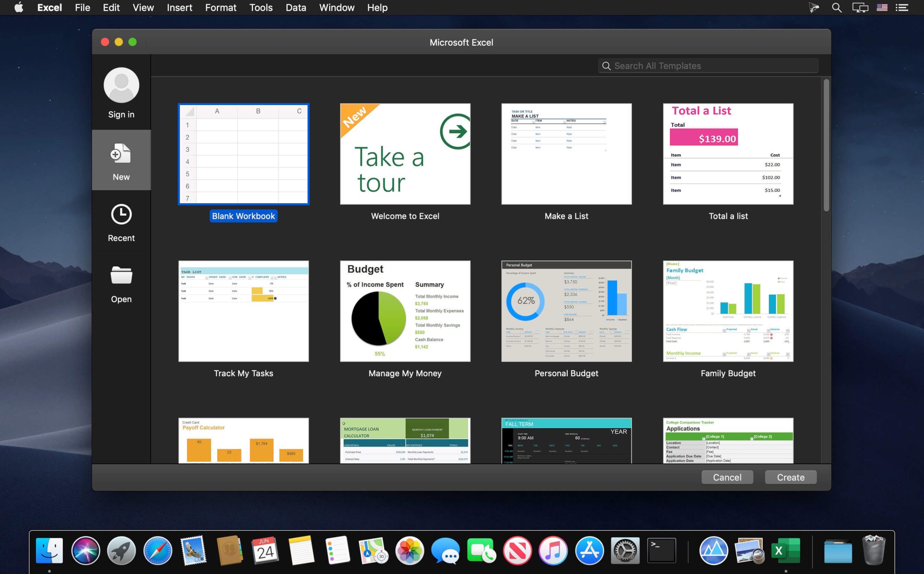
Task: Open the Format menu
Action: (x=221, y=7)
